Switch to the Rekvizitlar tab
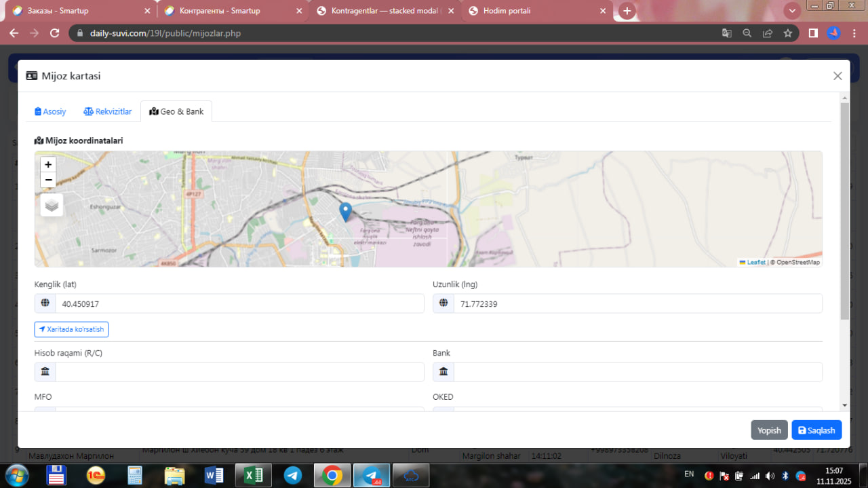This screenshot has width=868, height=488. click(108, 111)
